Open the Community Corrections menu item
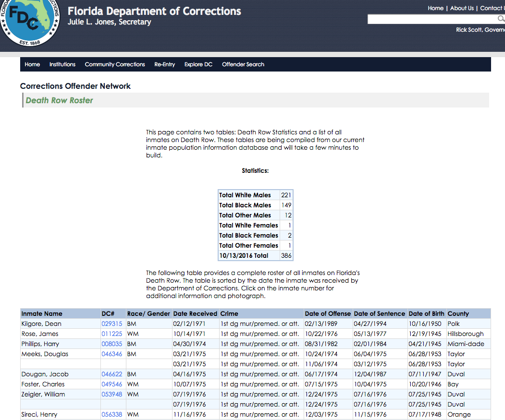Image resolution: width=505 pixels, height=420 pixels. (x=115, y=64)
